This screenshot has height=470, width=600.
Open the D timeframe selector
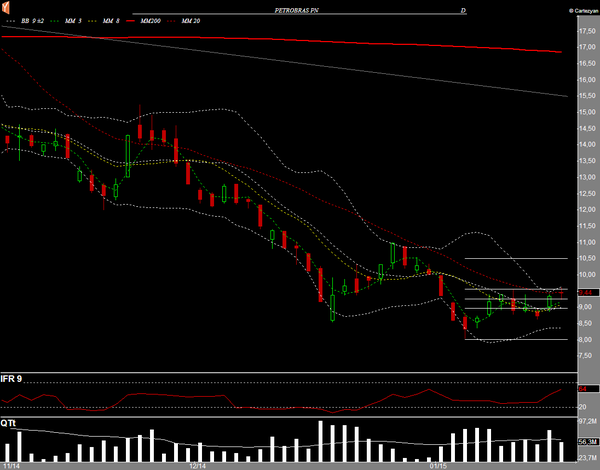463,9
